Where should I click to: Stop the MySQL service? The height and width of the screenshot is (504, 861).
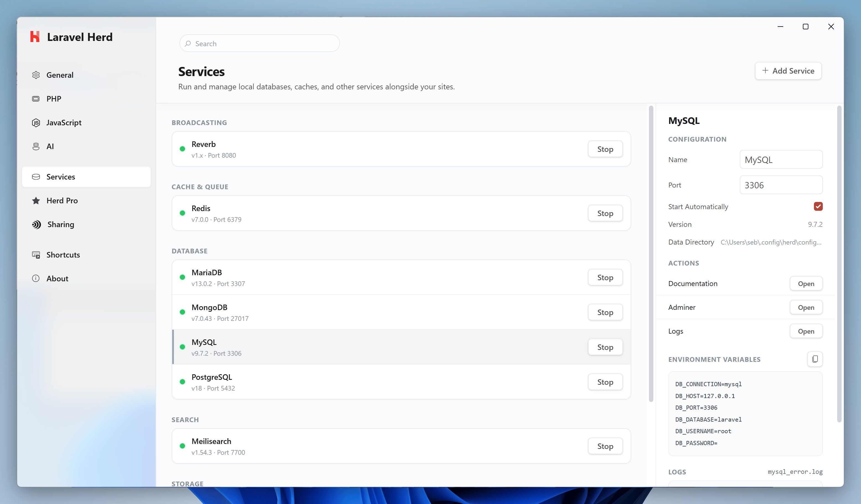click(605, 347)
